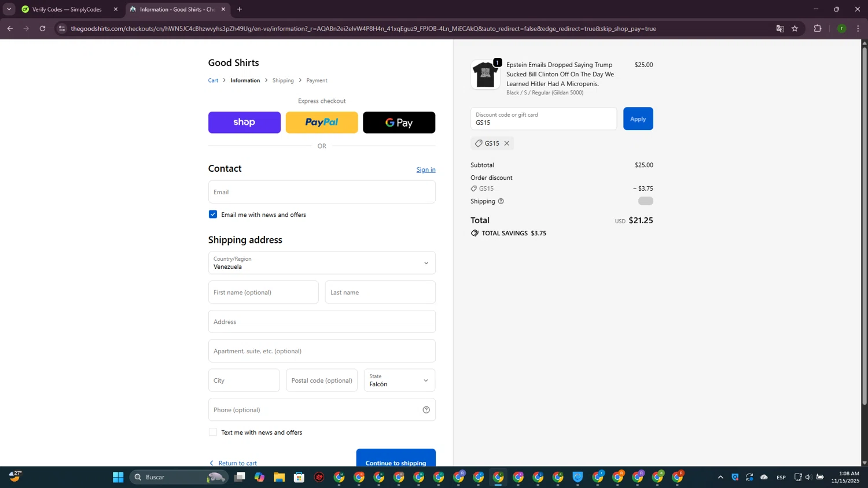Pay with the Shop express checkout button
This screenshot has height=488, width=868.
tap(244, 122)
